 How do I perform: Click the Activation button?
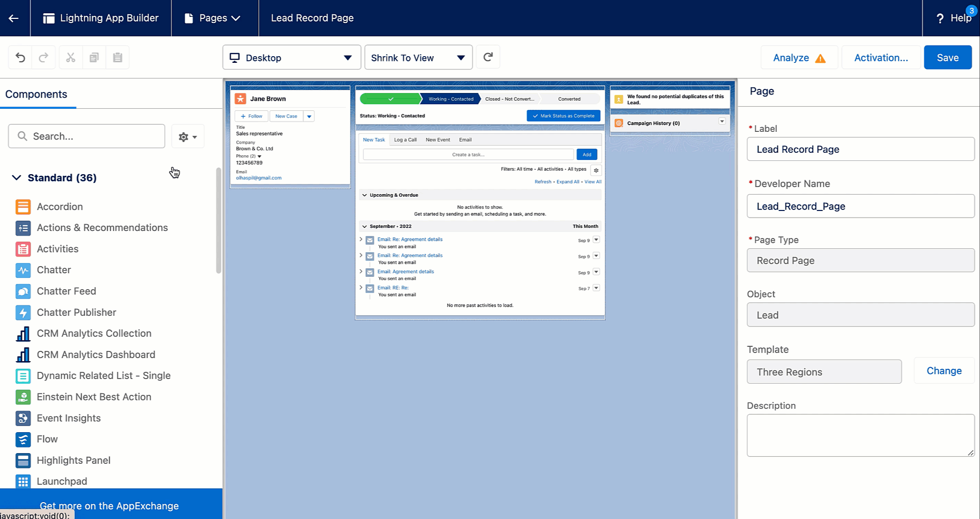pos(881,57)
